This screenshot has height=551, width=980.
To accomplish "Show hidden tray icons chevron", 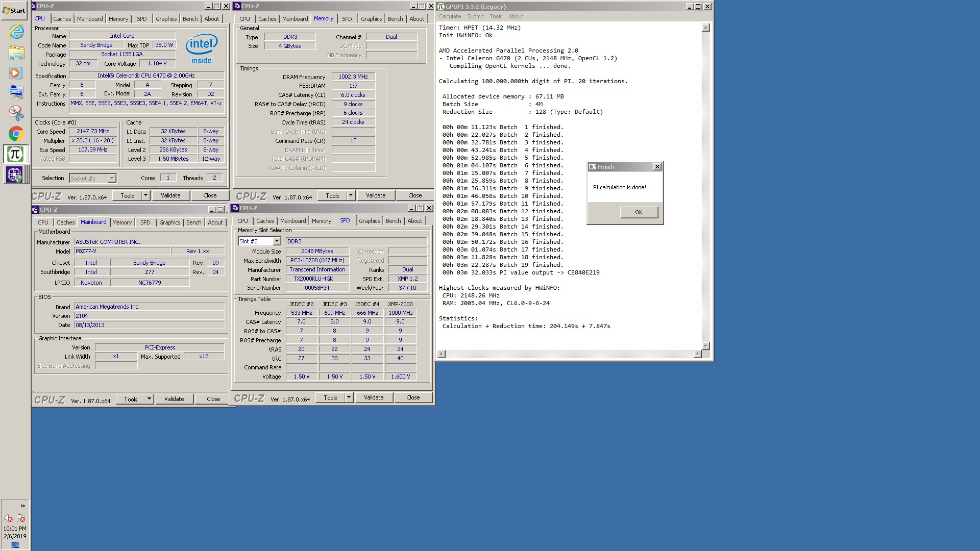I will [x=22, y=506].
